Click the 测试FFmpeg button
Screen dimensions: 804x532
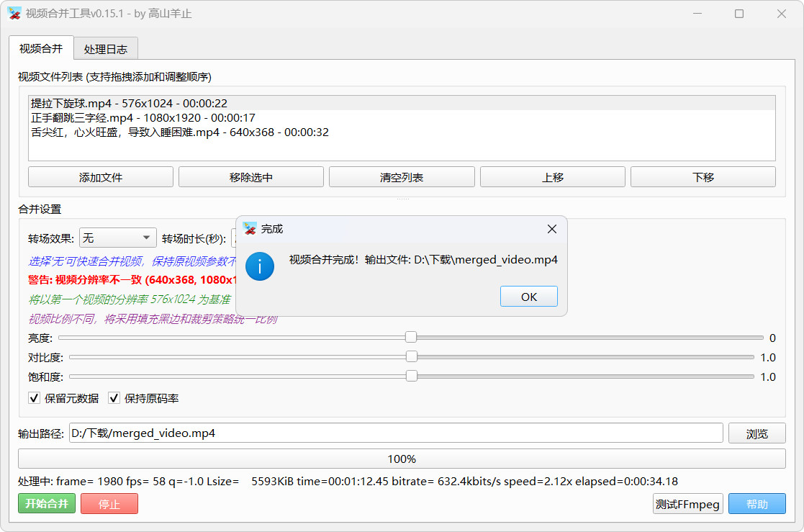coord(687,504)
